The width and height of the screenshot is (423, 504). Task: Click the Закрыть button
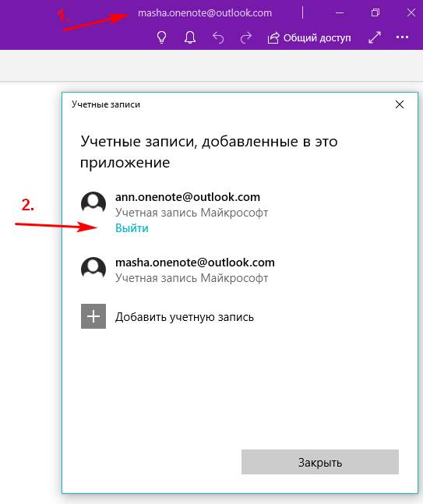pyautogui.click(x=320, y=462)
